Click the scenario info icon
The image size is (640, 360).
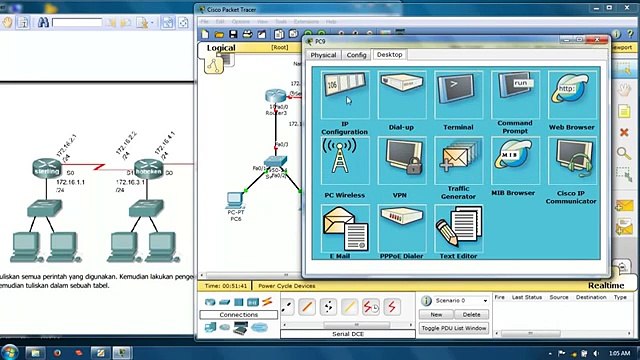click(426, 301)
